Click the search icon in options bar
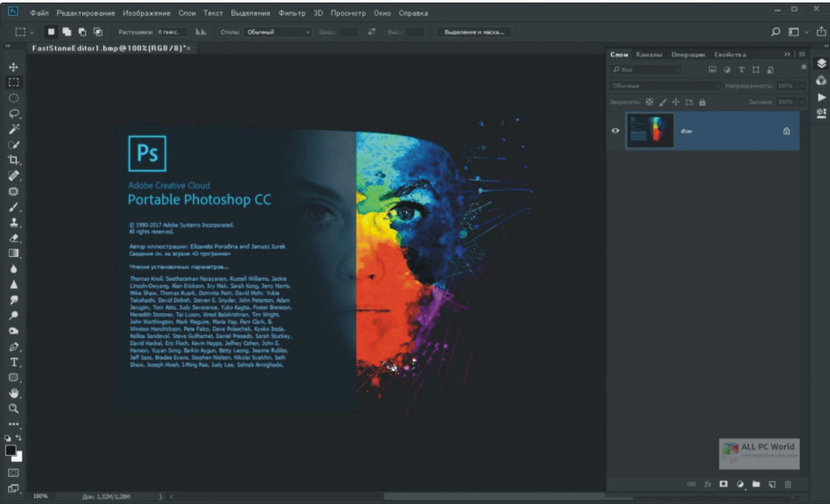 pos(775,32)
